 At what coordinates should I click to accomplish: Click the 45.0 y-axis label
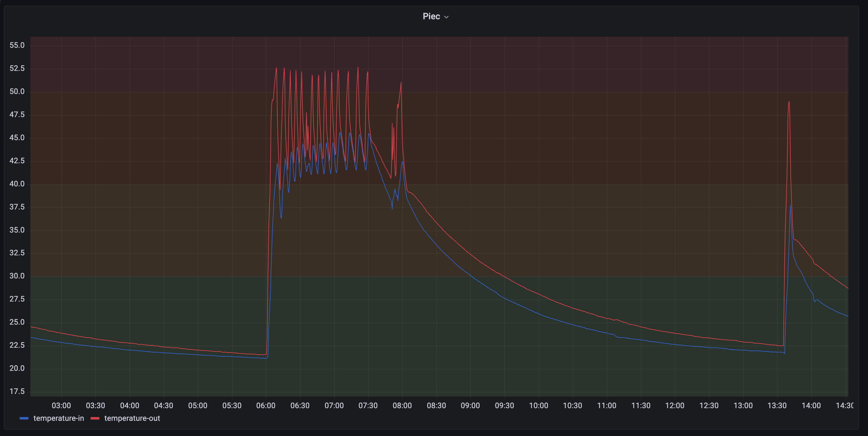tap(17, 138)
